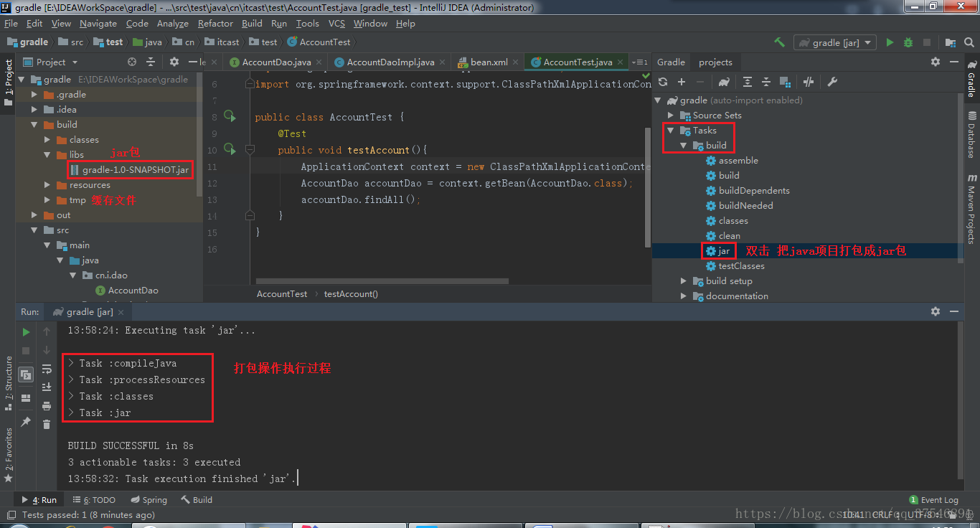Open the Refactor menu
Viewport: 980px width, 528px height.
coord(215,24)
